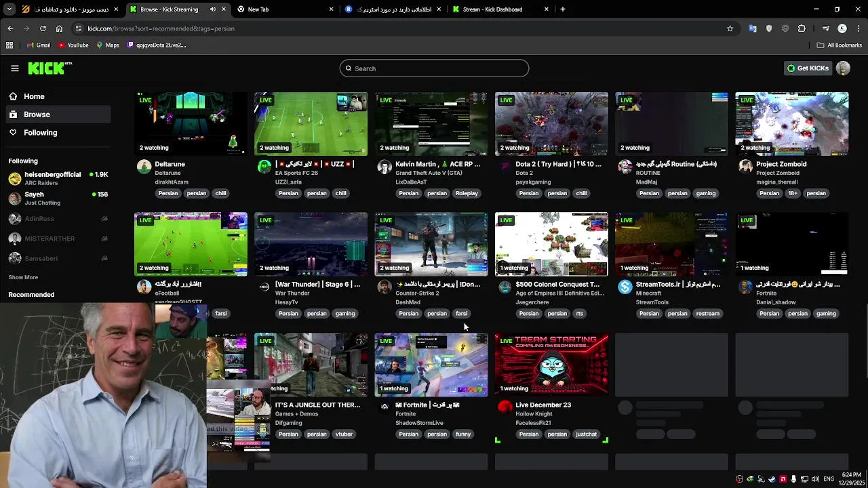Open AdinRoss offline channel

click(58, 219)
